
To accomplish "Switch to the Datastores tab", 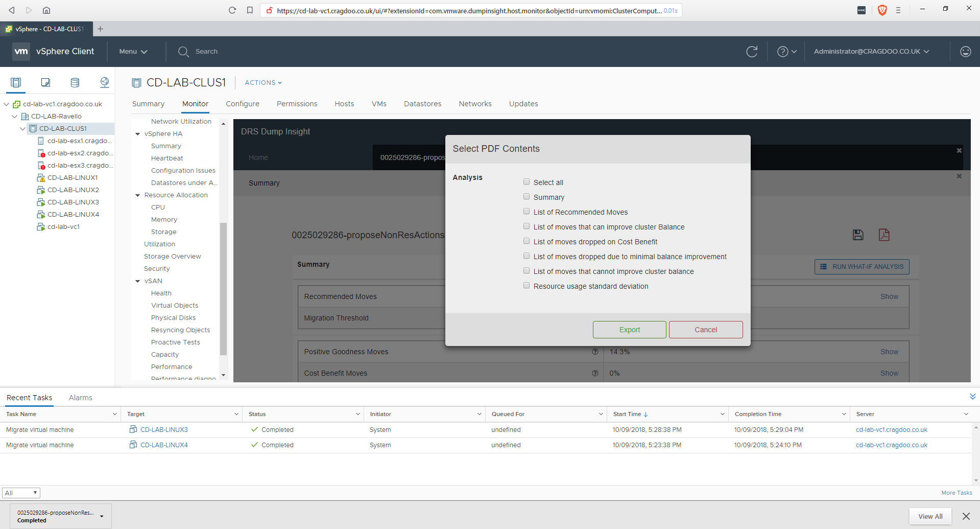I will tap(422, 104).
